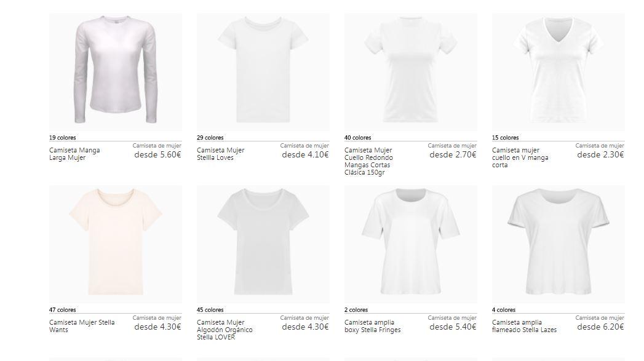This screenshot has width=644, height=361.
Task: Select the Camiseta Mujer Stella Loves thumbnail
Action: coord(263,72)
